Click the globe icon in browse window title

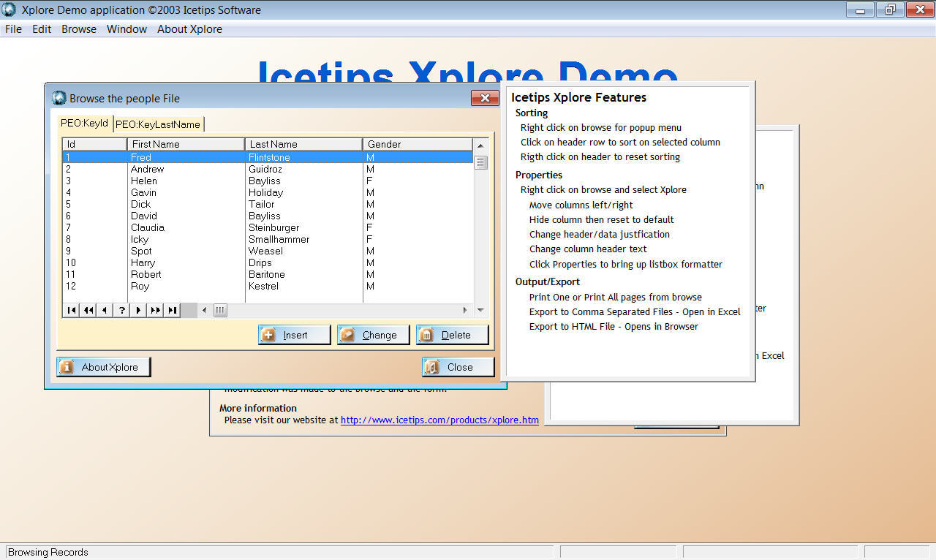pos(59,98)
